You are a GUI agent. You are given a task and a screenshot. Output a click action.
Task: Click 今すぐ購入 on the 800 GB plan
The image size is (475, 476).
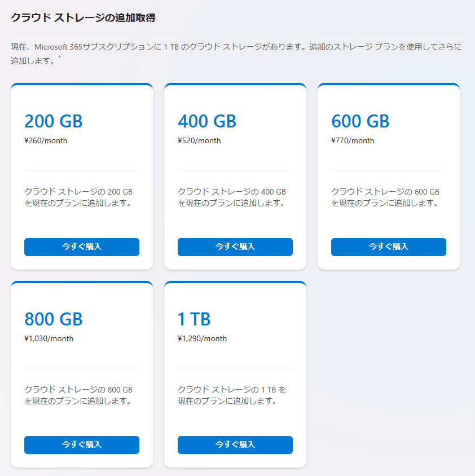tap(81, 445)
